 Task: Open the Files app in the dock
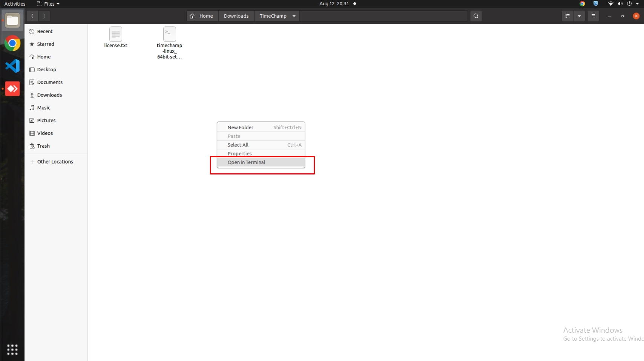[x=12, y=20]
